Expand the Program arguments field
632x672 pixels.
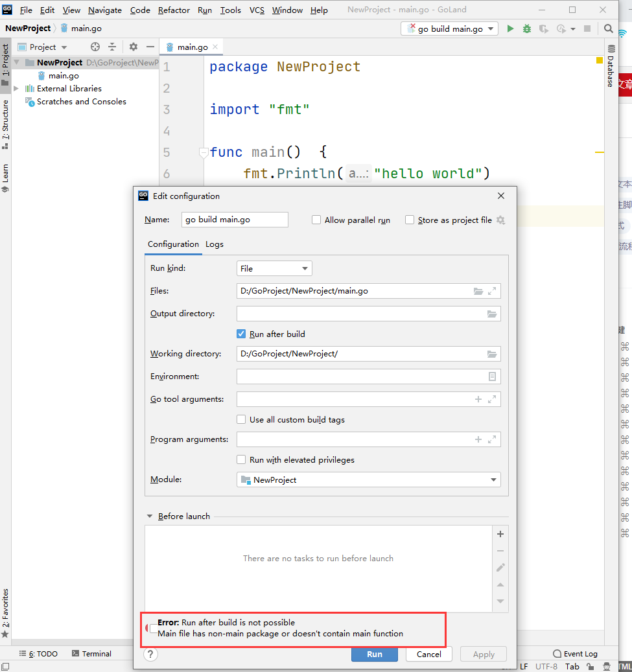tap(492, 439)
